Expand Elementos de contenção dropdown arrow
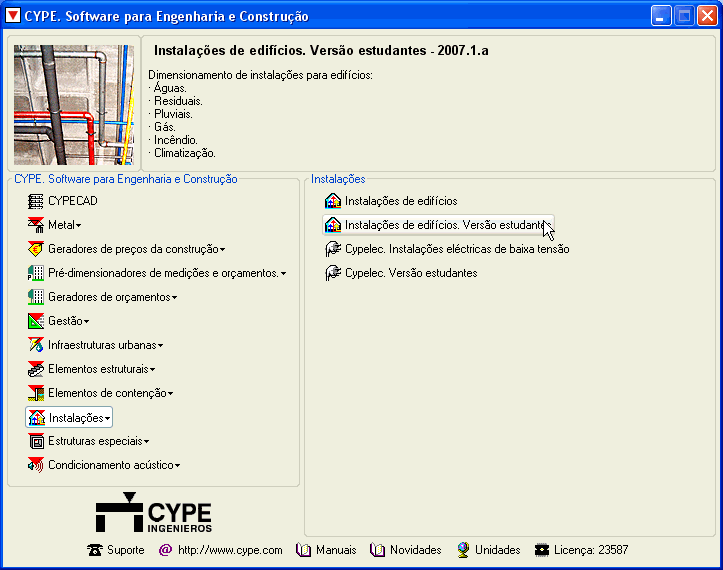Screen dimensions: 723x570 (170, 393)
